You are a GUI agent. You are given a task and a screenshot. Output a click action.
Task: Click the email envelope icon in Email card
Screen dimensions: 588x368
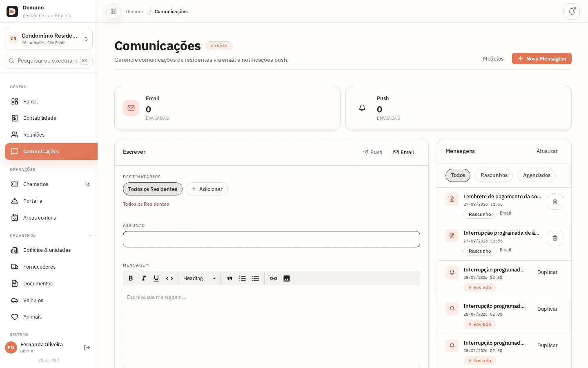[131, 108]
